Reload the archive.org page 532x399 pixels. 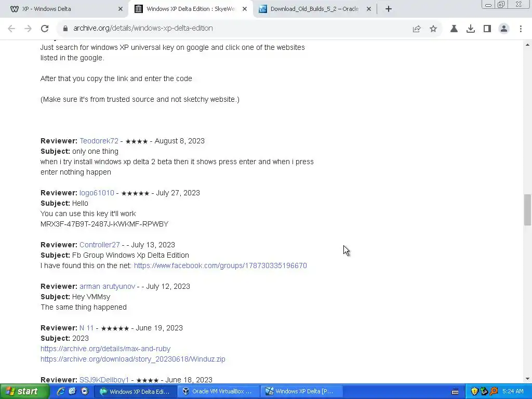coord(45,29)
